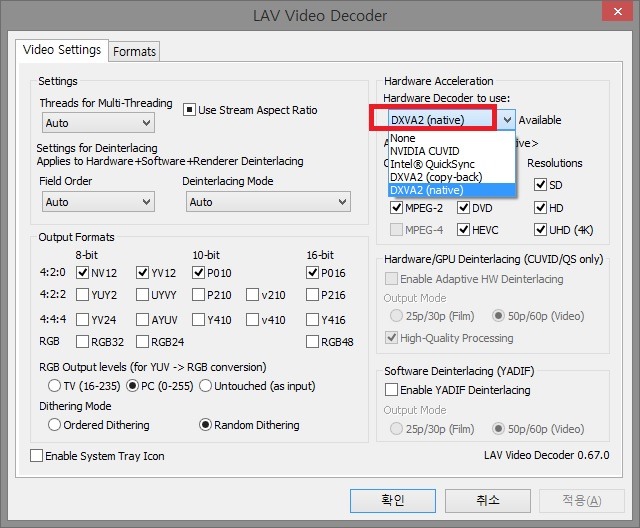
Task: Choose NVIDIA CUVID decoder option
Action: pyautogui.click(x=451, y=151)
